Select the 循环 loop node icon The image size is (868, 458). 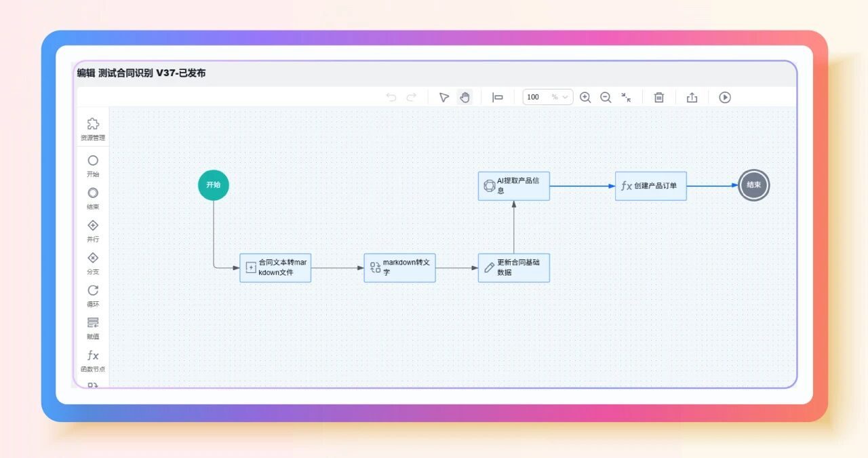click(x=93, y=291)
